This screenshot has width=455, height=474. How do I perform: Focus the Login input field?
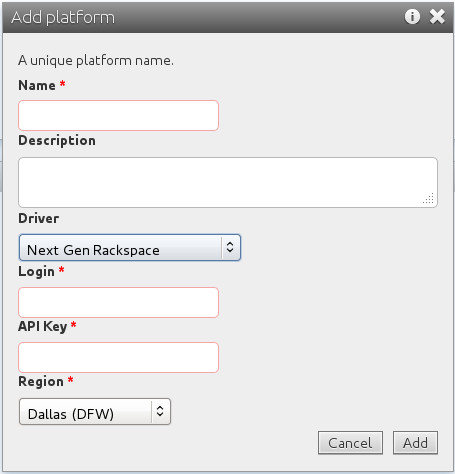118,302
